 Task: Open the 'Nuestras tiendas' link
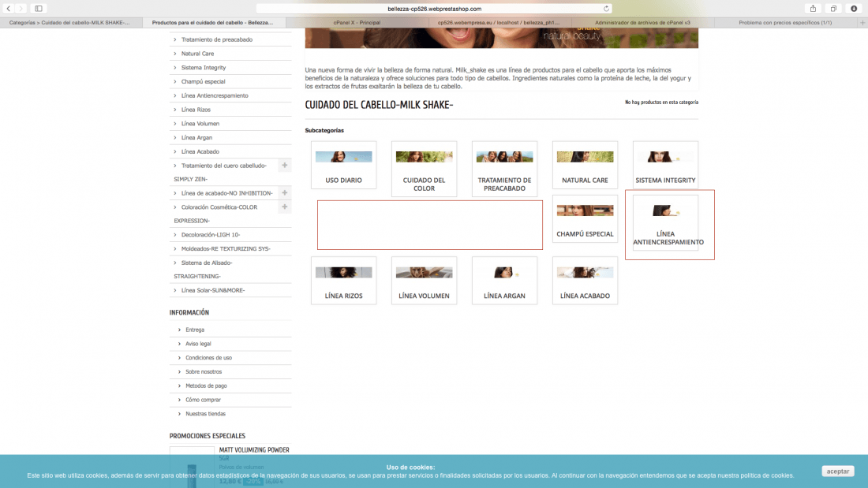point(205,414)
